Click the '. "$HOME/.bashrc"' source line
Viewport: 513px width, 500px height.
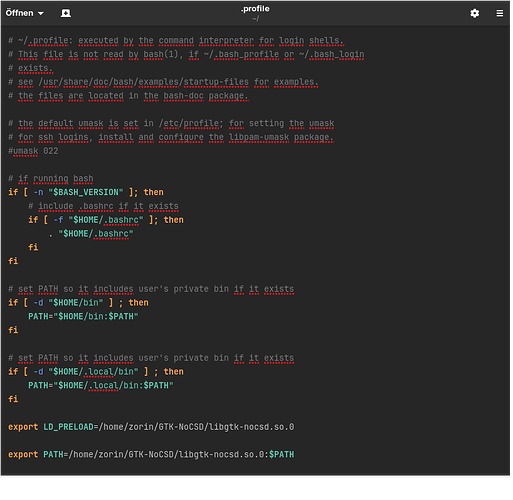click(91, 234)
